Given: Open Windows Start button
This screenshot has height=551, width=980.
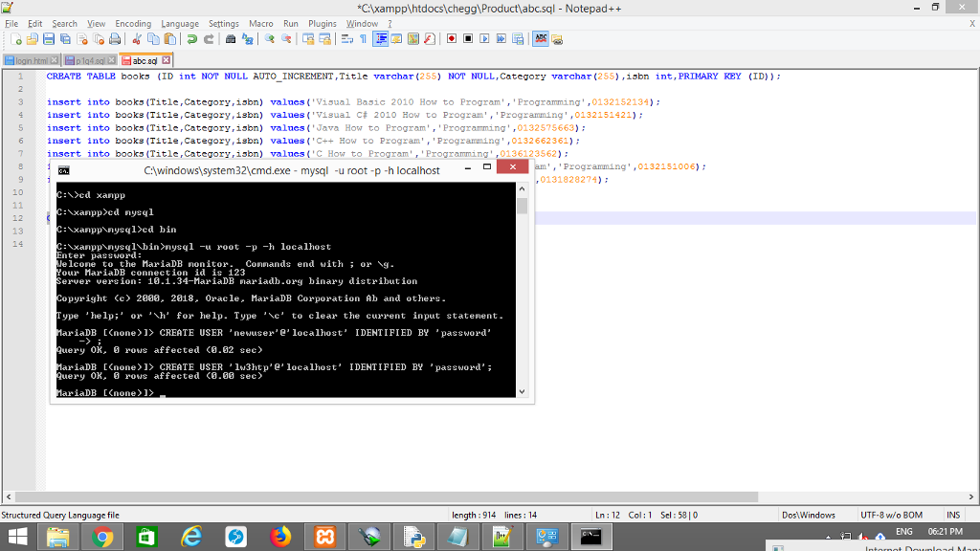Looking at the screenshot, I should [17, 538].
